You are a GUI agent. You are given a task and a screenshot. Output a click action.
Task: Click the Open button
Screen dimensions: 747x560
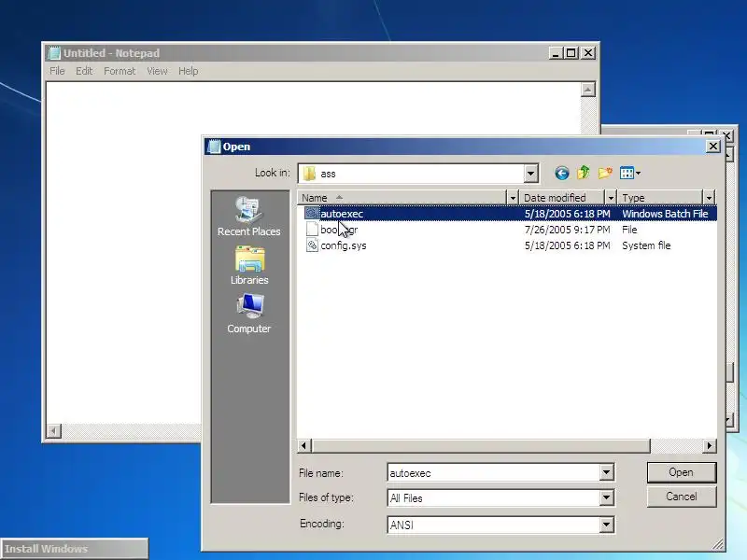click(x=682, y=472)
